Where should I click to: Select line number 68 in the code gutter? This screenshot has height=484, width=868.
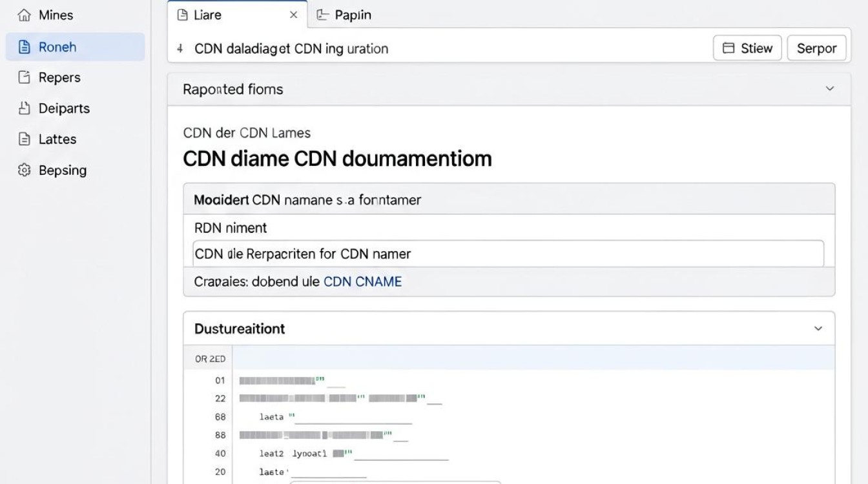click(220, 417)
